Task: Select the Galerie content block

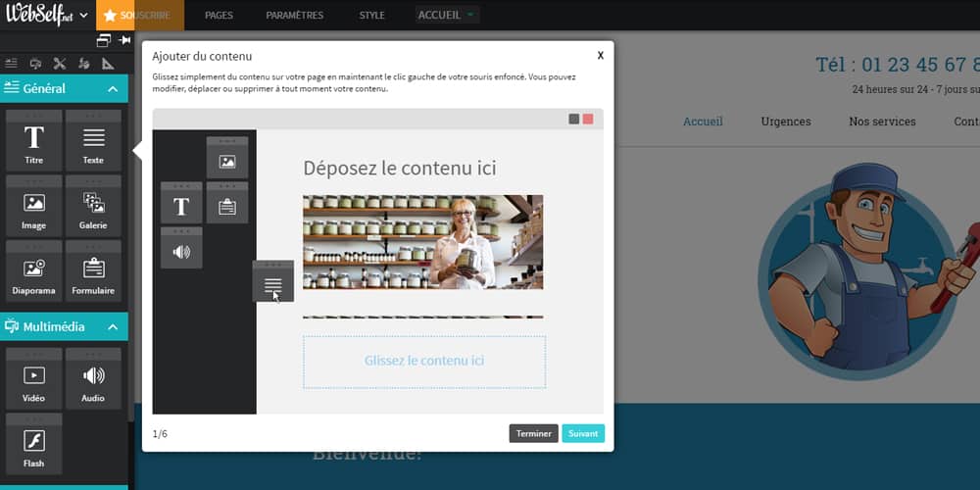Action: coord(93,206)
